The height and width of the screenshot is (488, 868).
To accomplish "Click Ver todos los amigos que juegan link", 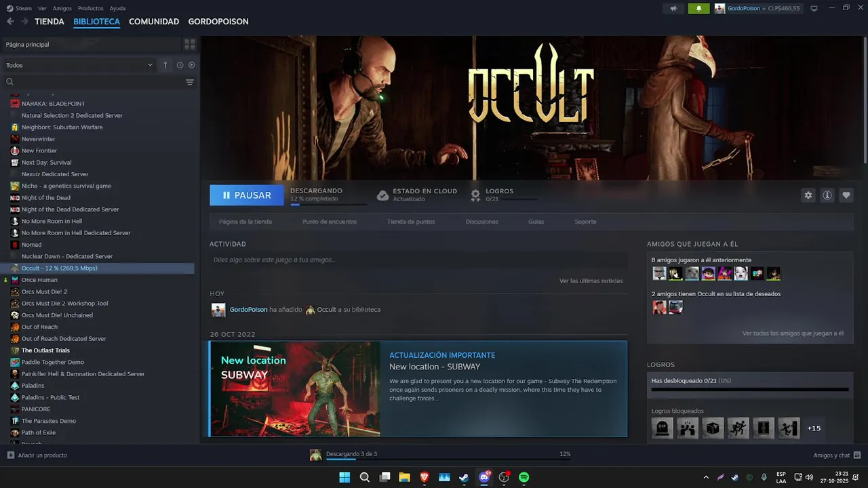I will click(x=793, y=333).
